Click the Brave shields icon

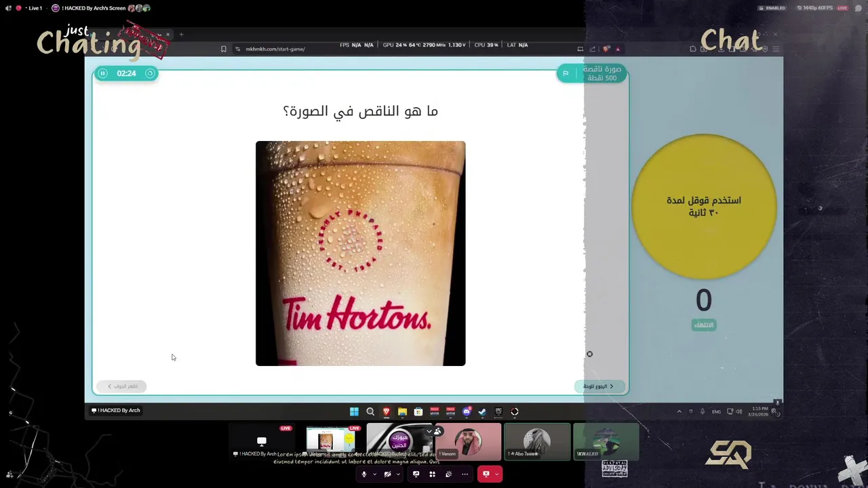pos(606,49)
